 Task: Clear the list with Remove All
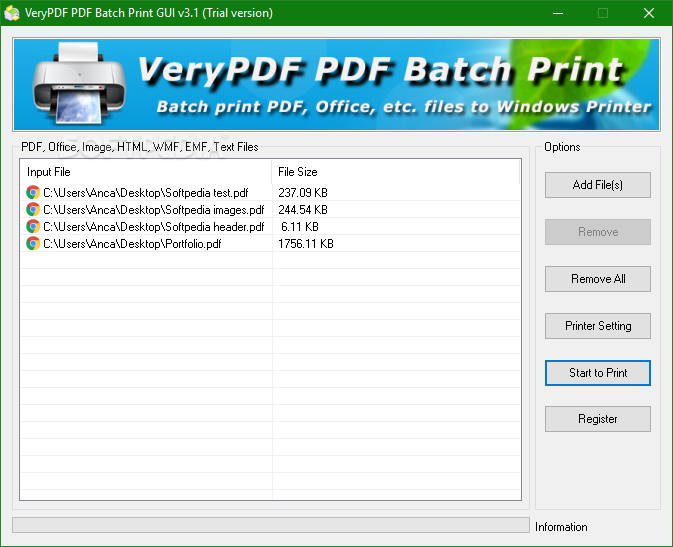point(597,279)
